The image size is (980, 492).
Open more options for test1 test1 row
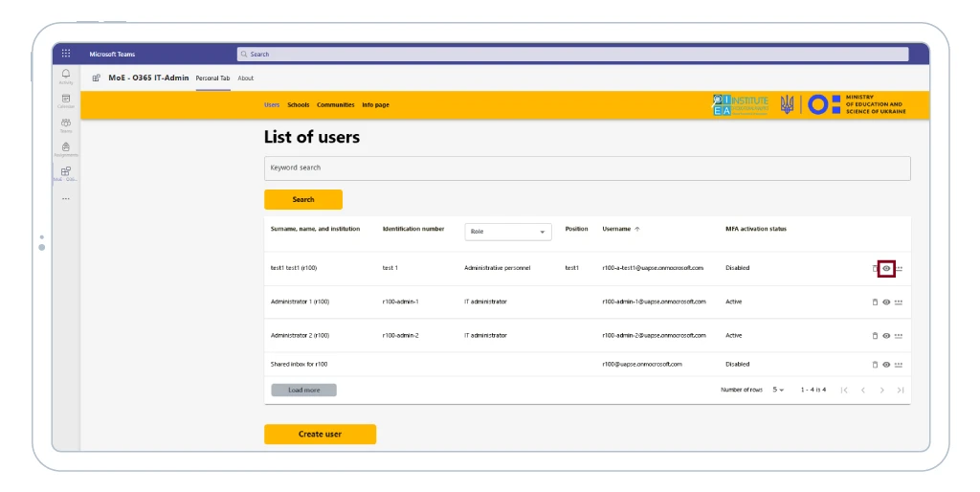pyautogui.click(x=899, y=268)
